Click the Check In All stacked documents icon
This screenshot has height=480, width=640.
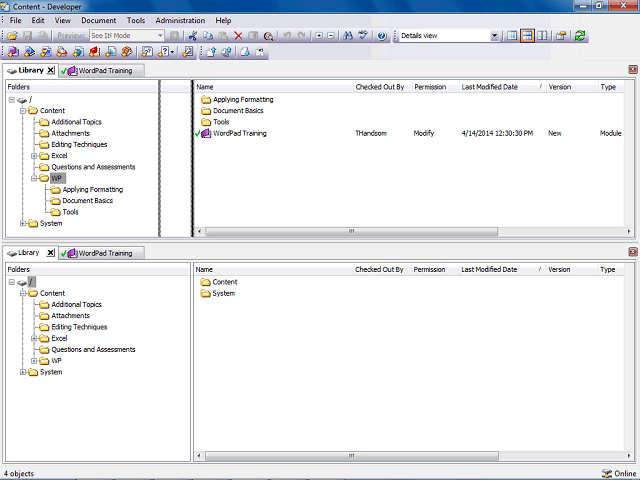[x=227, y=52]
